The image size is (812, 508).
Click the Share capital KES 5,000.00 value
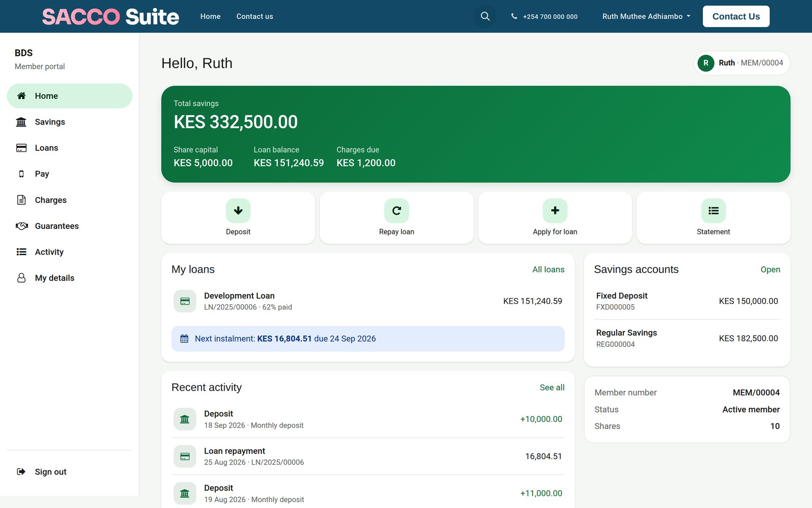click(203, 163)
